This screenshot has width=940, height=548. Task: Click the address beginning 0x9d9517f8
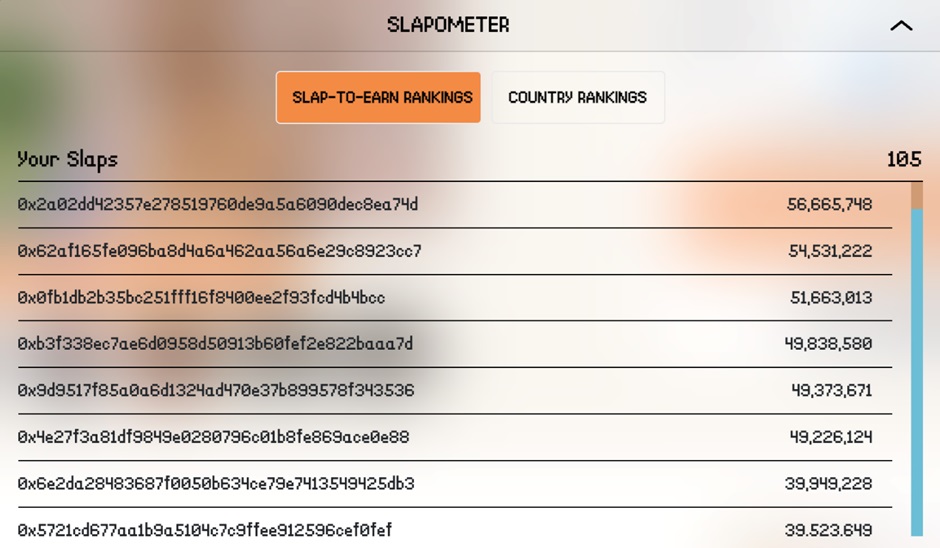[215, 390]
